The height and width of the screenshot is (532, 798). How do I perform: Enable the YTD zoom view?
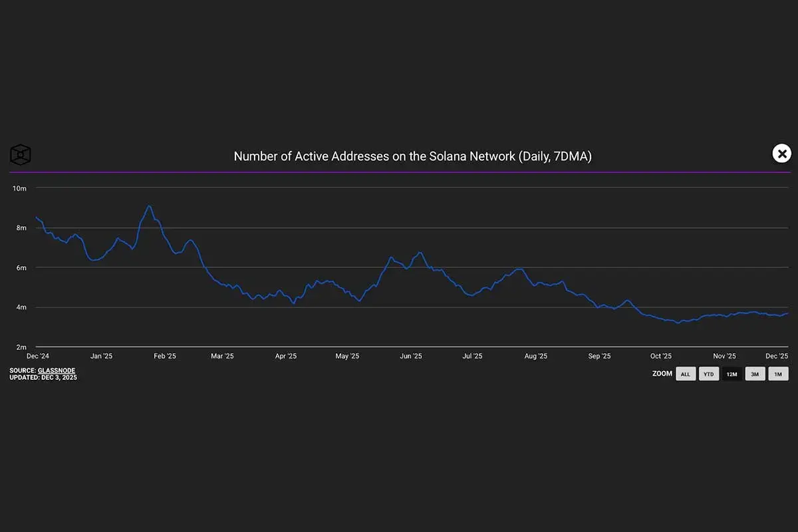(709, 374)
